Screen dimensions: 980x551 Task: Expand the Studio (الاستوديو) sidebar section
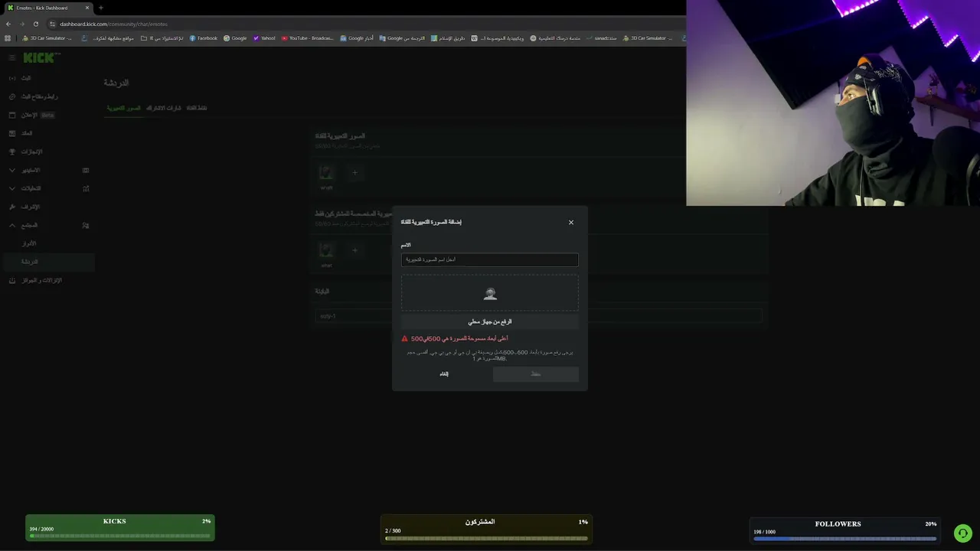click(47, 170)
